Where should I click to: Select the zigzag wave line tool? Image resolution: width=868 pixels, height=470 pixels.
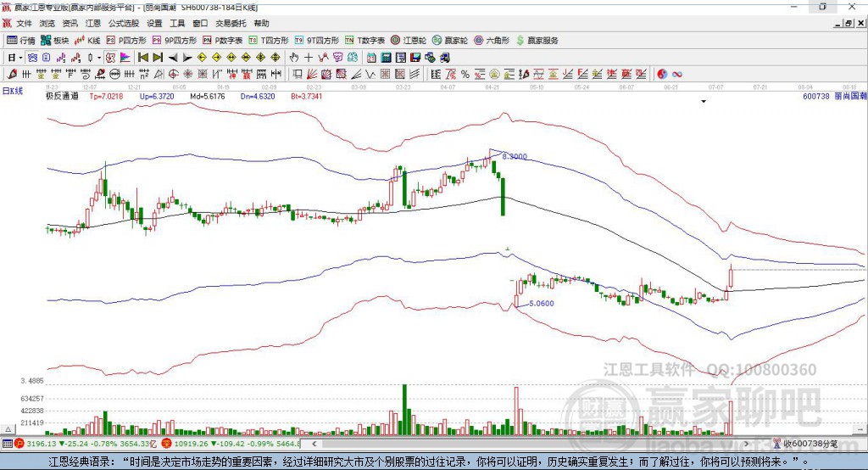click(x=370, y=74)
